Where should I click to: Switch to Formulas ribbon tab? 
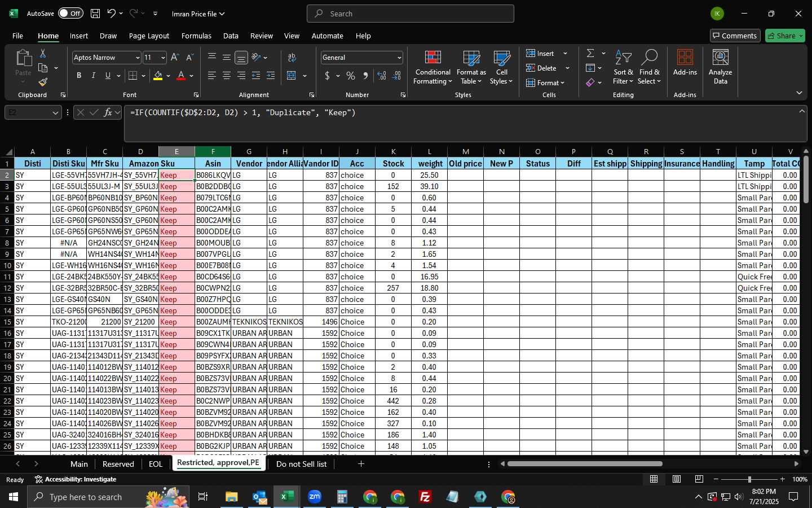coord(196,36)
